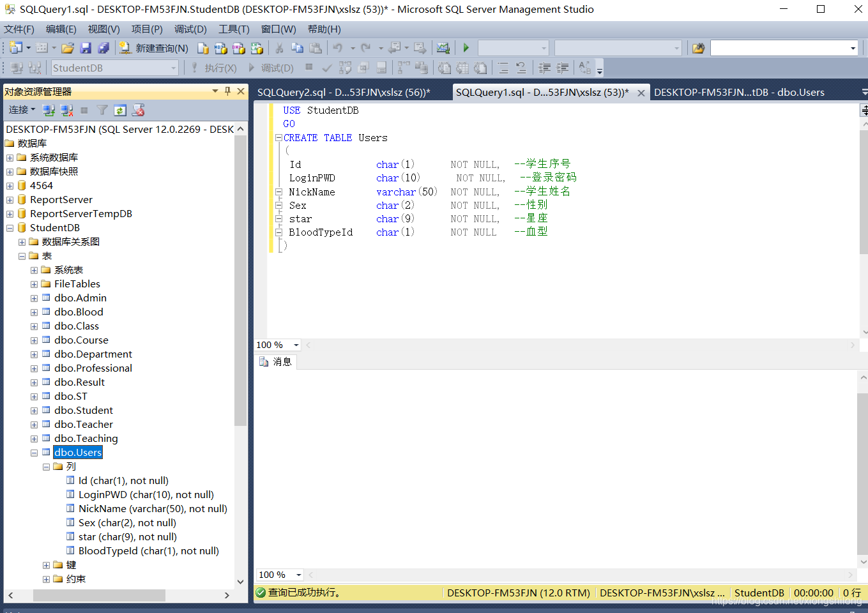Click the Save All icon
Screen dimensions: 868x613
point(103,48)
